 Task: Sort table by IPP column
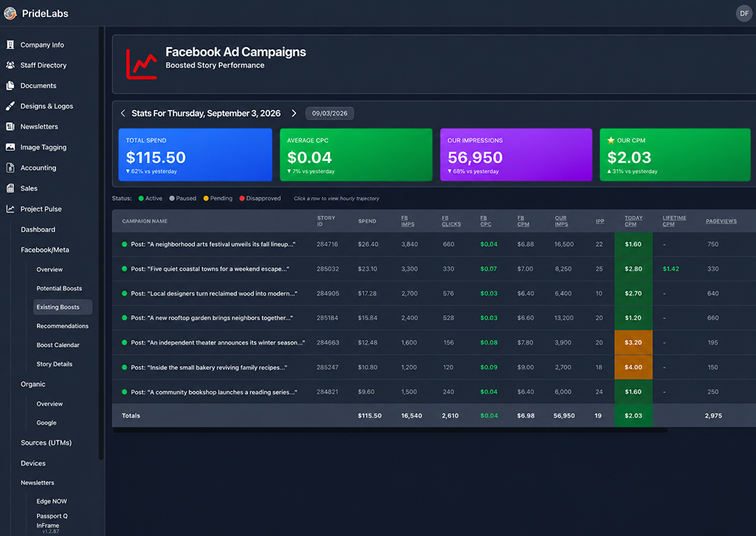pos(599,221)
